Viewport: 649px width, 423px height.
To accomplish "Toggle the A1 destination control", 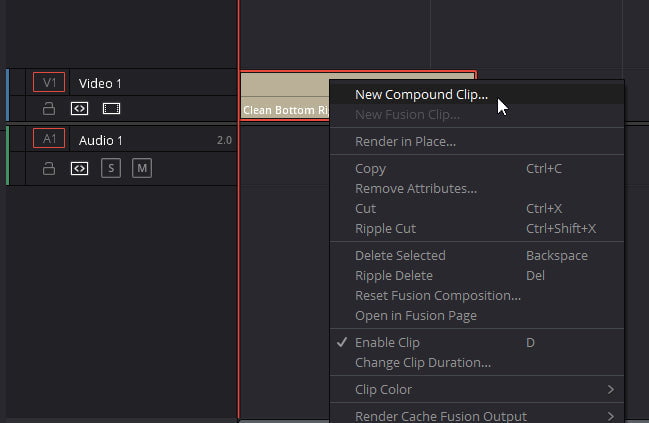I will coord(49,138).
